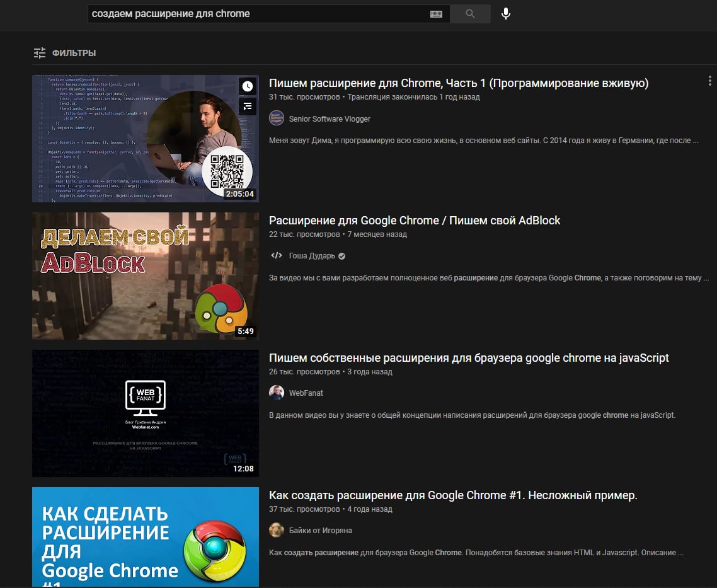717x588 pixels.
Task: Open the Фильтры filter options
Action: coord(64,53)
